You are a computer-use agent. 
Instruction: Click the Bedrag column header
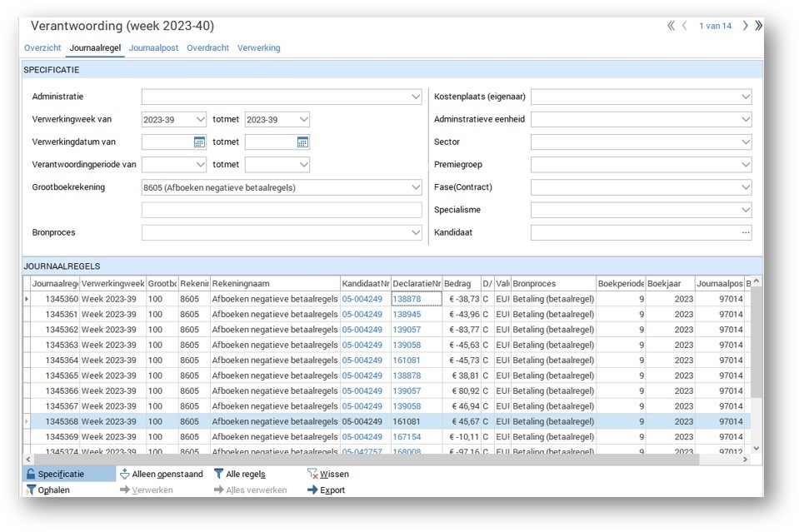pos(458,284)
